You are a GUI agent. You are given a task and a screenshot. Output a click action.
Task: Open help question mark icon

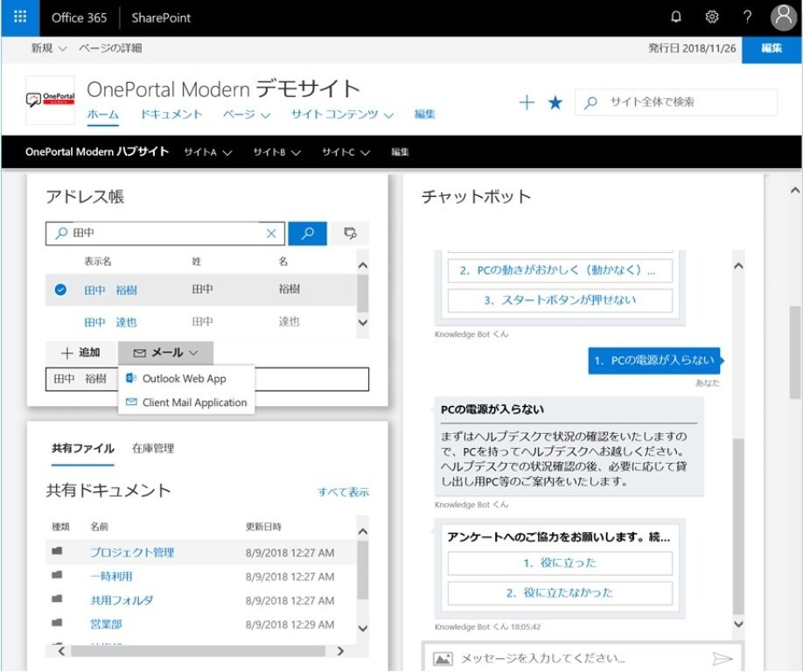point(747,17)
